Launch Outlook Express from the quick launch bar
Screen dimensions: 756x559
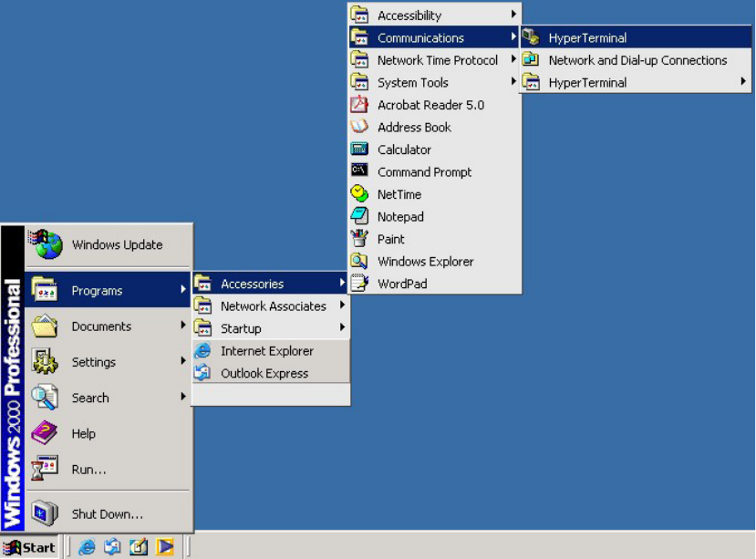[112, 547]
